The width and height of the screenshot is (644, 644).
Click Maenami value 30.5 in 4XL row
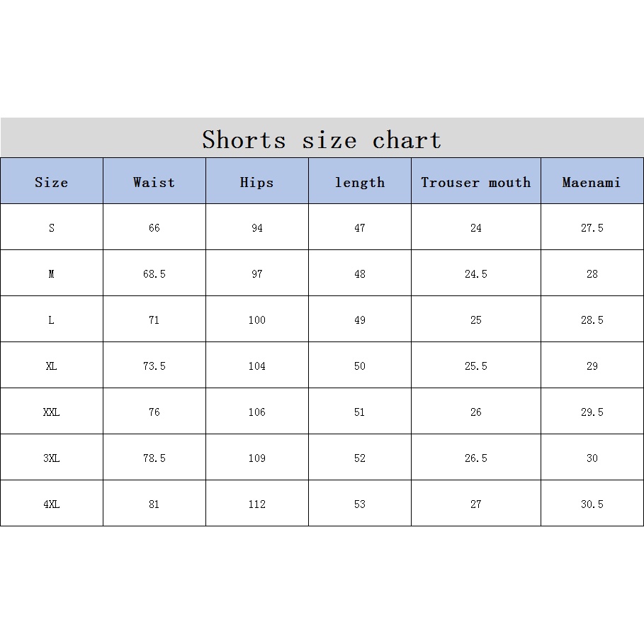tap(592, 504)
